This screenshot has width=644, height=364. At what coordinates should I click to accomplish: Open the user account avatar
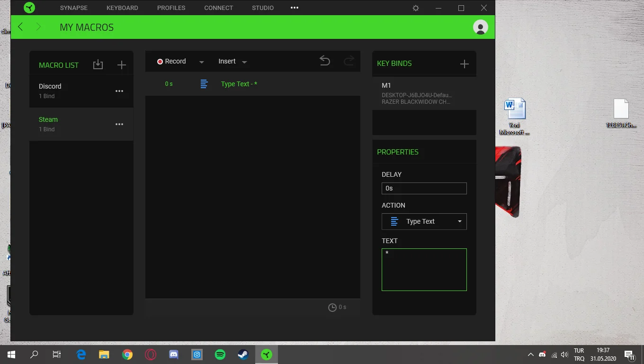(481, 27)
